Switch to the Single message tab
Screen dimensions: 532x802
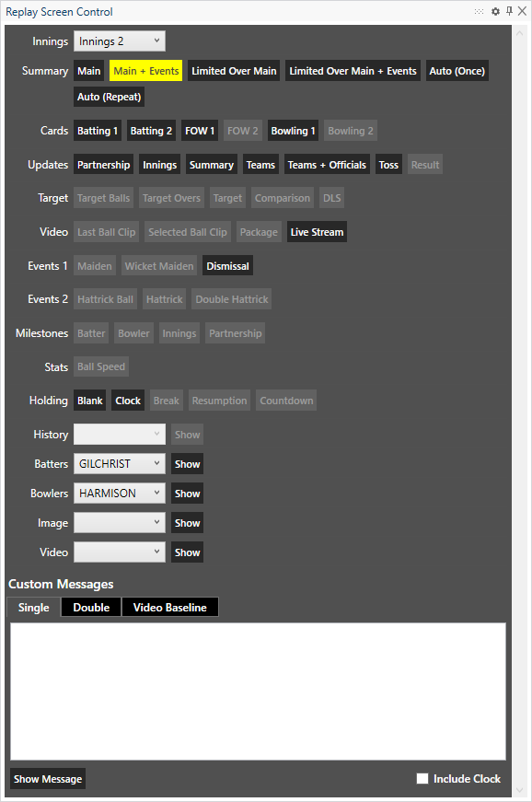[34, 607]
